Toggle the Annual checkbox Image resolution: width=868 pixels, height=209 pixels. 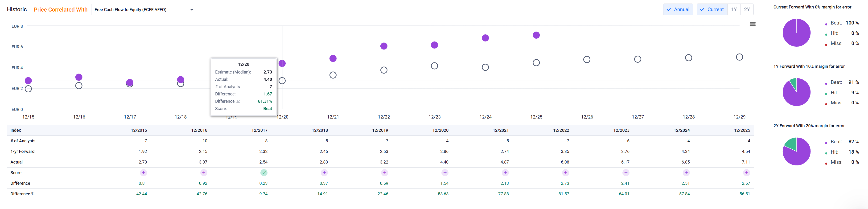(678, 9)
